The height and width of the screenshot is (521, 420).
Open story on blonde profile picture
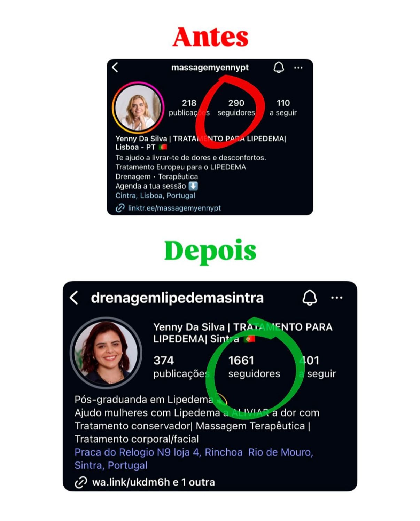[138, 108]
